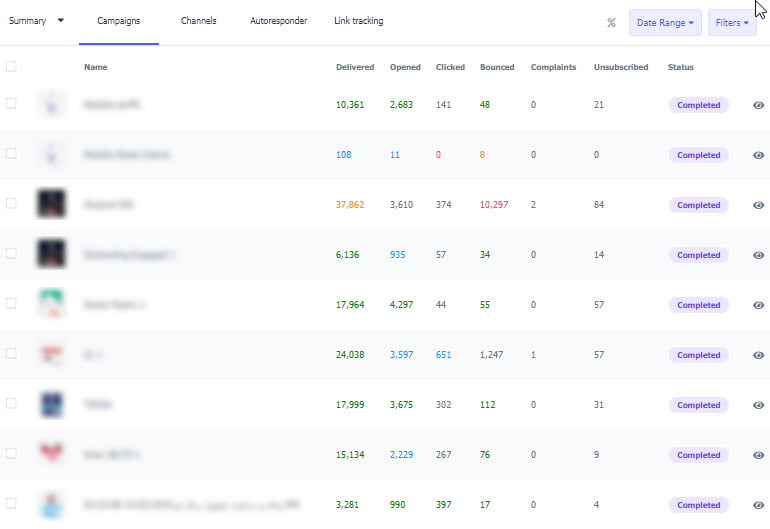Screen dimensions: 770x529
Task: Open eye preview for 15,134 delivered campaign
Action: tap(758, 455)
